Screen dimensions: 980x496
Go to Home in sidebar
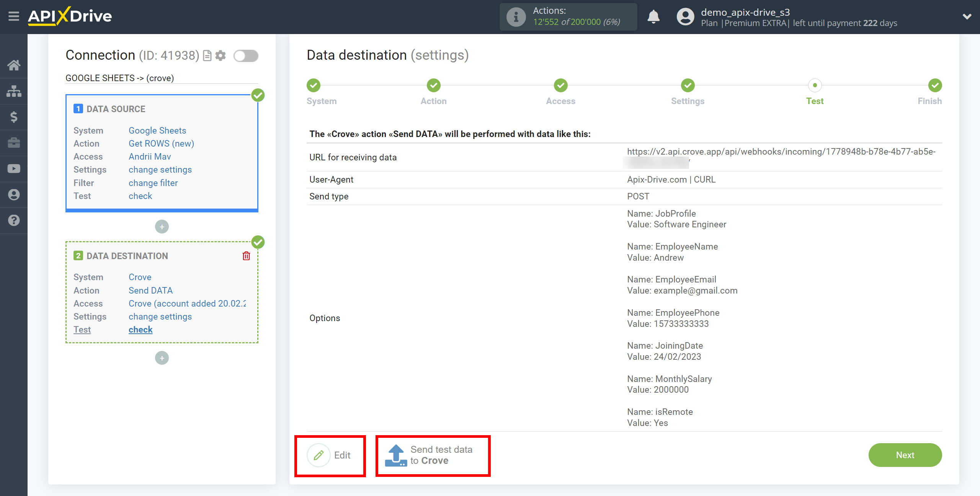(x=14, y=65)
